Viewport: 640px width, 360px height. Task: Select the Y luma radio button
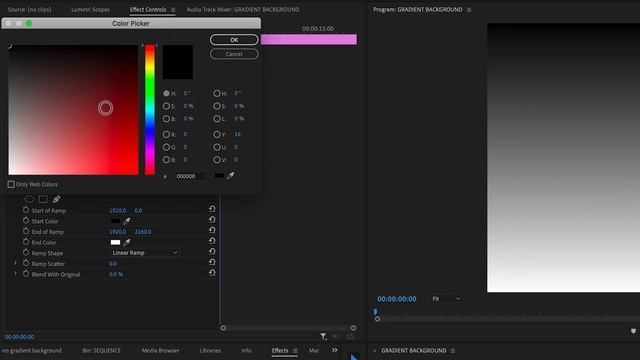217,134
